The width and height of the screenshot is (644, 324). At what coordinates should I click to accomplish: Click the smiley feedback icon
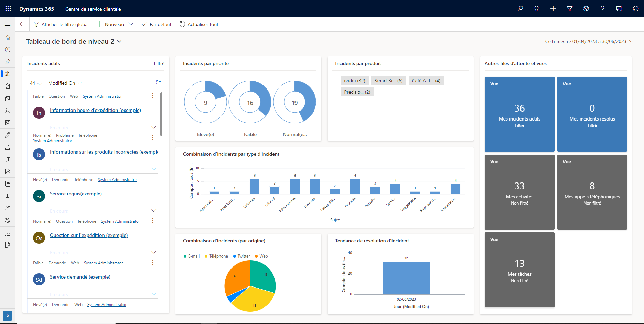click(636, 9)
